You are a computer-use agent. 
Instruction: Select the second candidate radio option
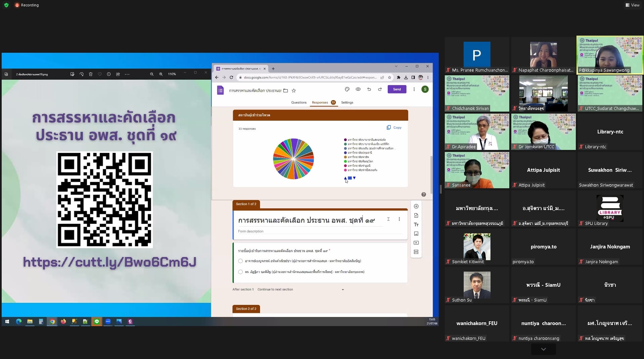pos(241,272)
